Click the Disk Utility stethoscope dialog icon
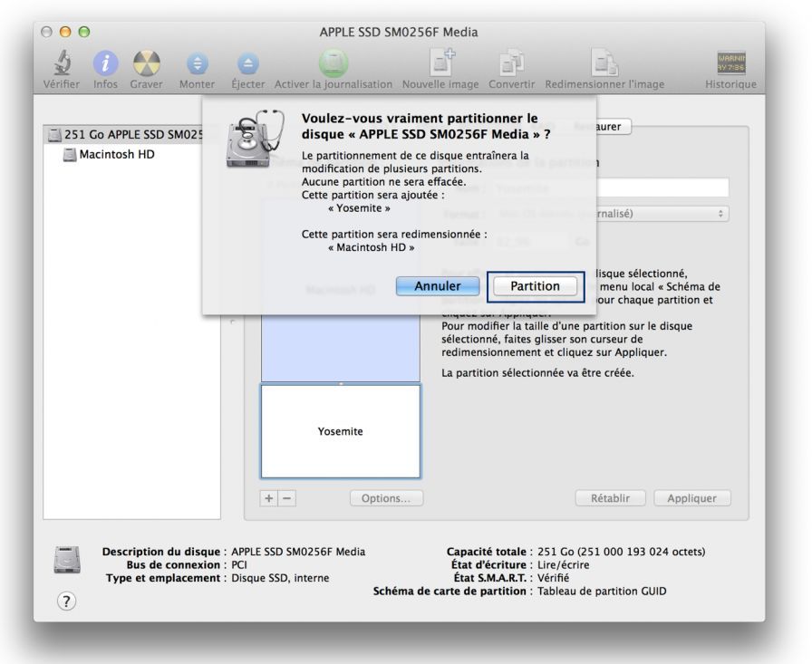This screenshot has width=812, height=664. point(255,139)
